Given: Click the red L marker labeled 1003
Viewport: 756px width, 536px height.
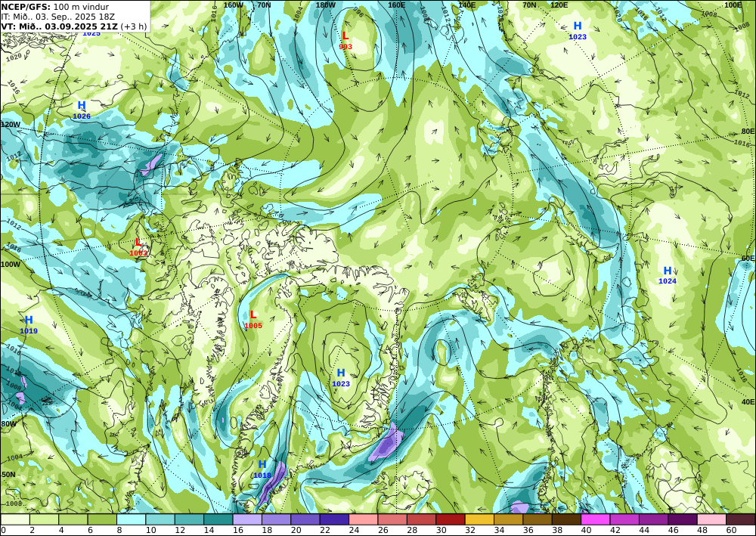Looking at the screenshot, I should pos(138,242).
